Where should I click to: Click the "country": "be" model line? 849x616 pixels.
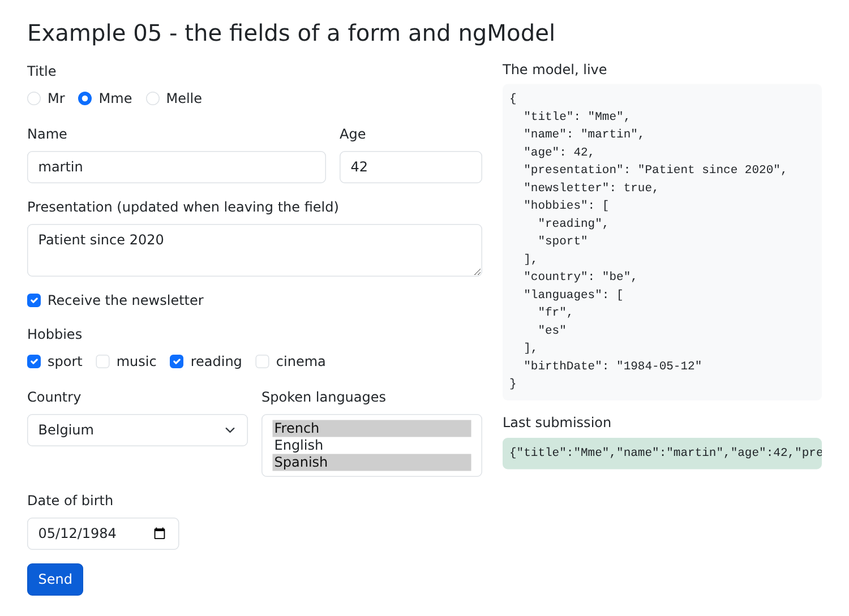coord(580,277)
